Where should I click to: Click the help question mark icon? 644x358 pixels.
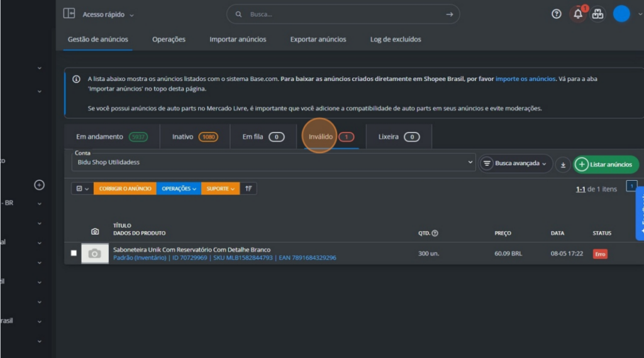pos(556,14)
